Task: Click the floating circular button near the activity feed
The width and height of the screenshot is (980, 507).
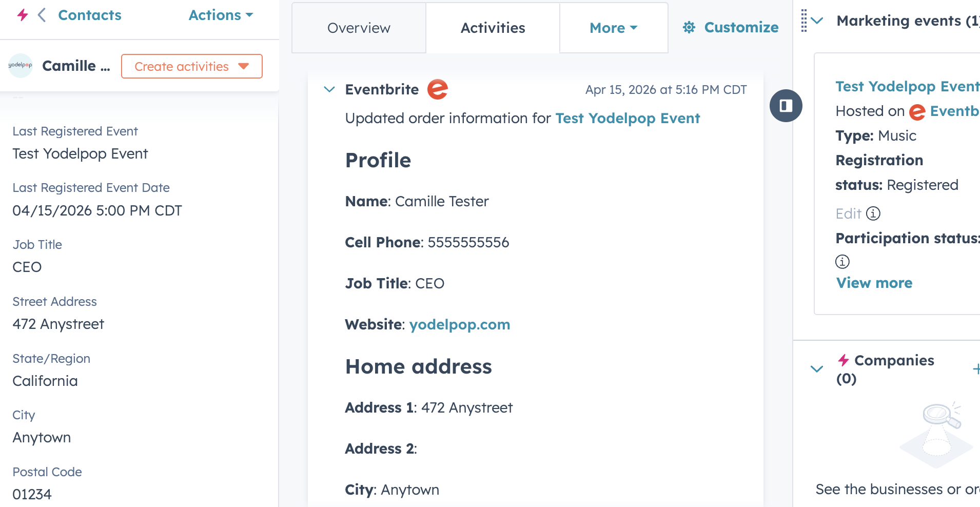Action: tap(786, 106)
